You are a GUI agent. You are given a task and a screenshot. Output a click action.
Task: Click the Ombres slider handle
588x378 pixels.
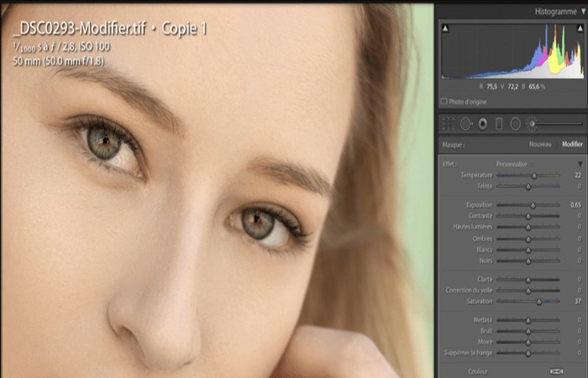(x=528, y=239)
